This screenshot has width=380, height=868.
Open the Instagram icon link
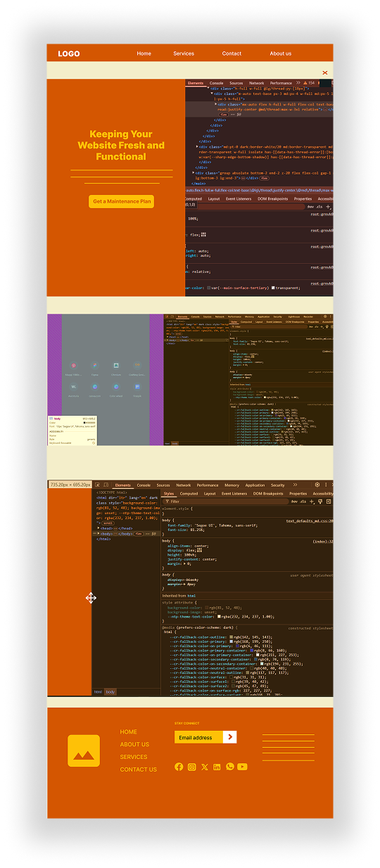click(x=191, y=767)
